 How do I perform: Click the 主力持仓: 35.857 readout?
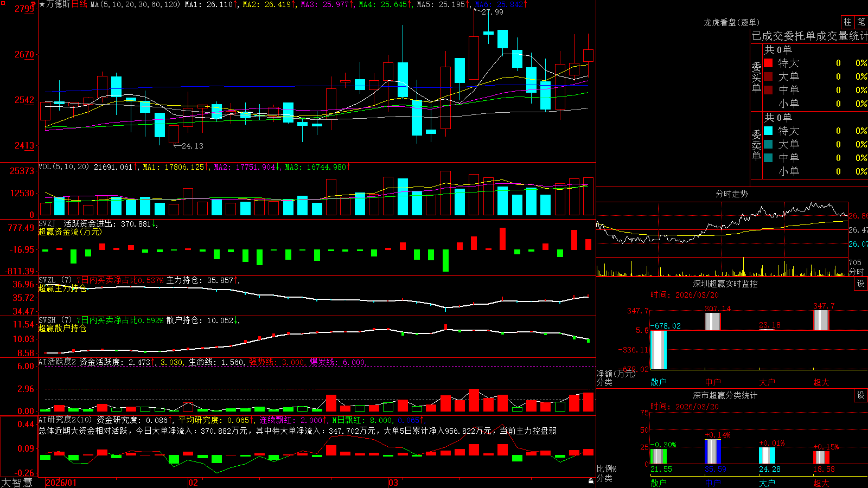[199, 280]
